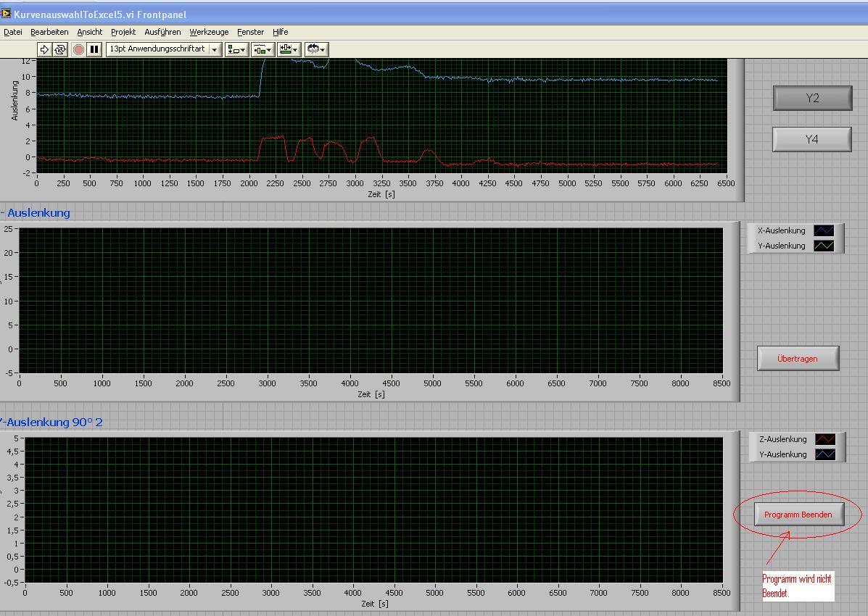Open the Werkzeuge menu
Viewport: 868px width, 616px height.
click(210, 32)
